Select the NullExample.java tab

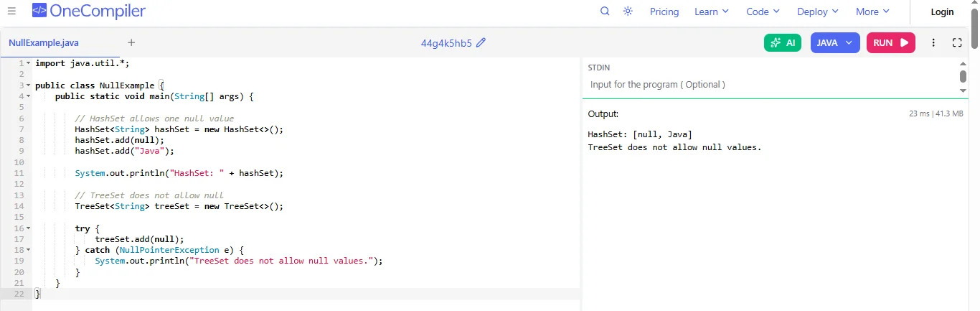(x=44, y=42)
